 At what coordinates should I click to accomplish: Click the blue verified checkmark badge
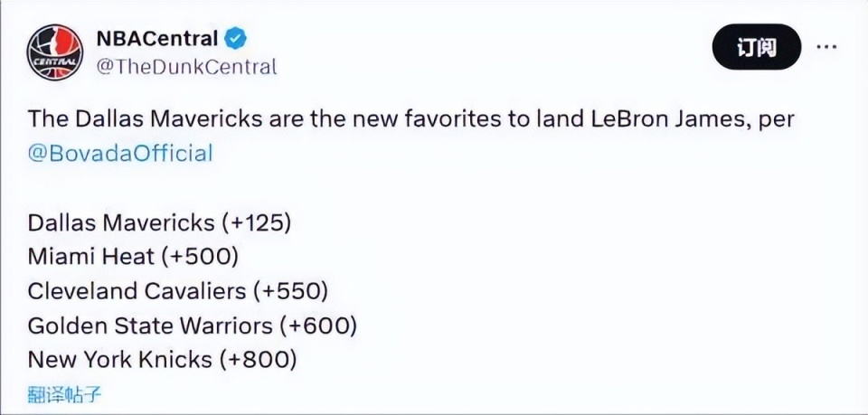click(x=235, y=39)
